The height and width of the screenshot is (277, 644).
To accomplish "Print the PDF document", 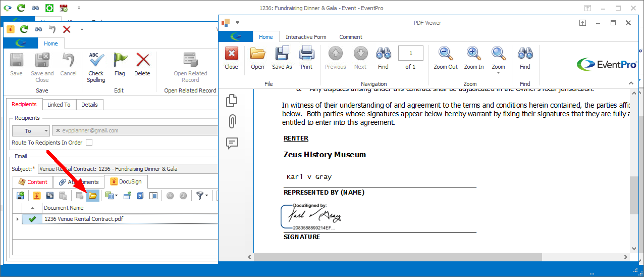I will (306, 58).
